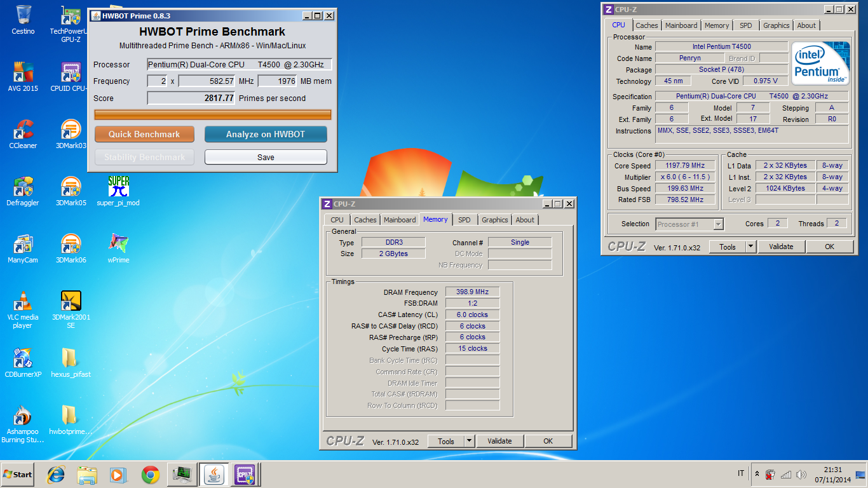
Task: Open Windows Explorer from the taskbar
Action: point(87,475)
